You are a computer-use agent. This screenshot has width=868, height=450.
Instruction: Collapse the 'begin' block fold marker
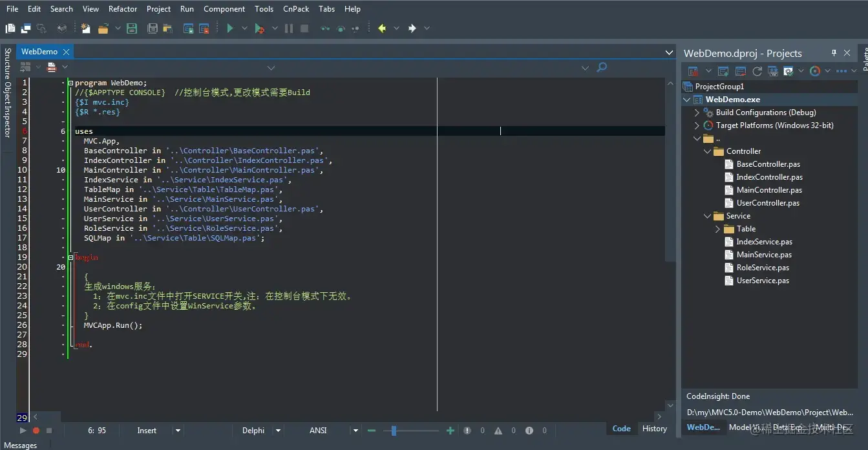click(x=70, y=257)
